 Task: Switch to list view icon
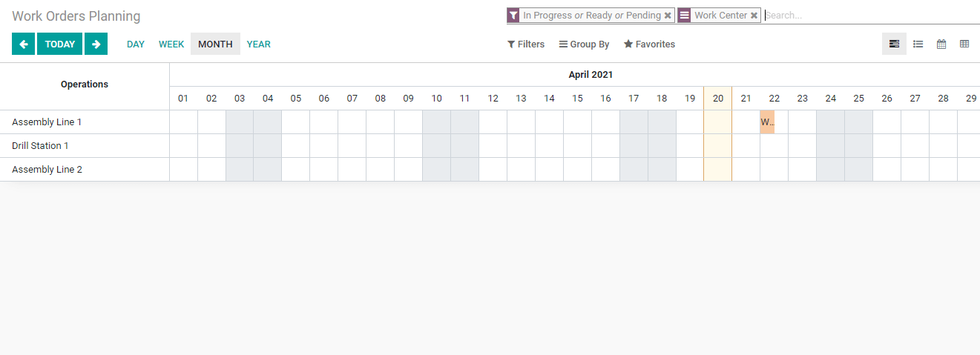pos(918,44)
